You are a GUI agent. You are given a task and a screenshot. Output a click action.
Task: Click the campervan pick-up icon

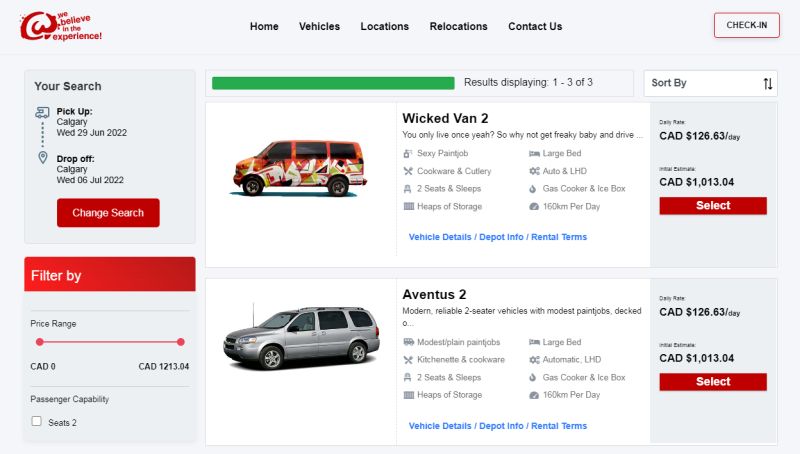(42, 112)
